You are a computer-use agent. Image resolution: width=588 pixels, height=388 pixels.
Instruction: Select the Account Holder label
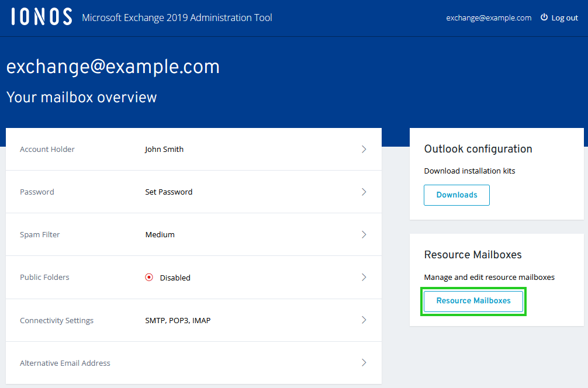point(47,149)
